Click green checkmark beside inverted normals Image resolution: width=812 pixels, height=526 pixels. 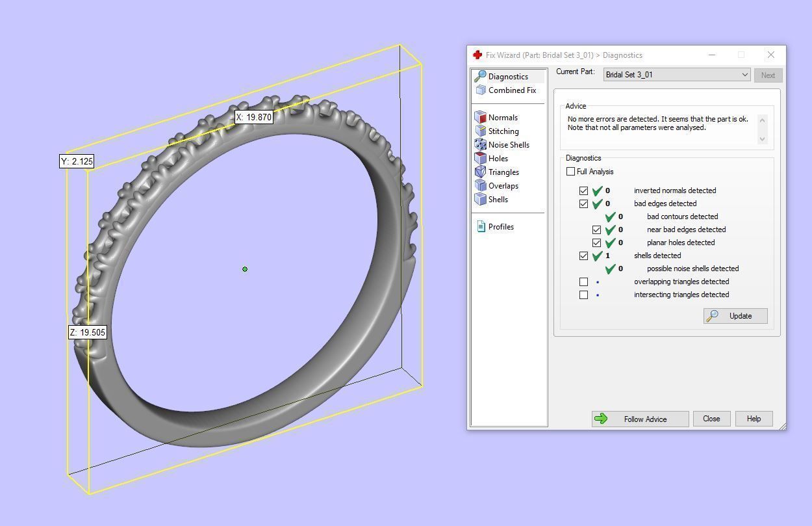pyautogui.click(x=598, y=191)
